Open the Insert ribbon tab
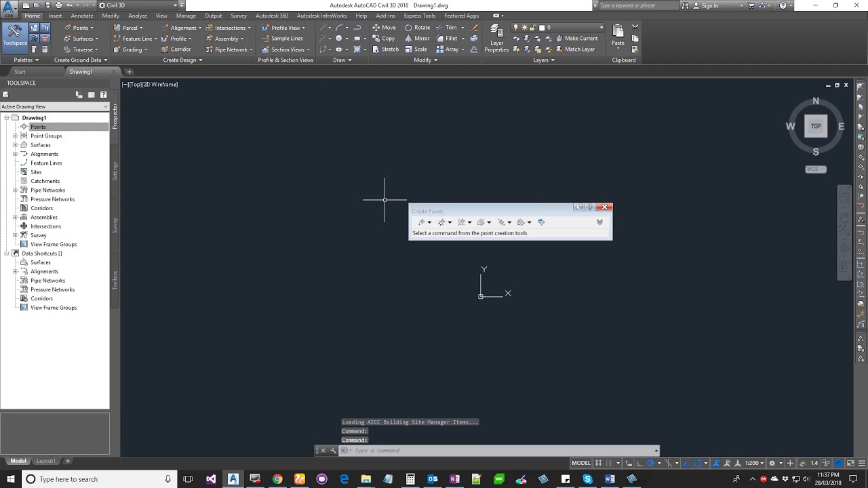 [55, 16]
